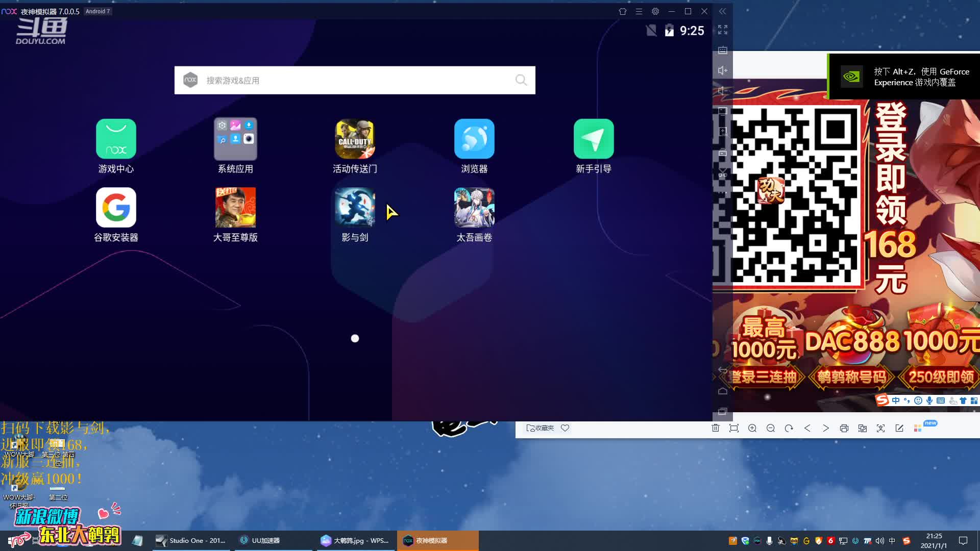This screenshot has height=551, width=980.
Task: Fit image to window in viewer toolbar
Action: [x=734, y=428]
